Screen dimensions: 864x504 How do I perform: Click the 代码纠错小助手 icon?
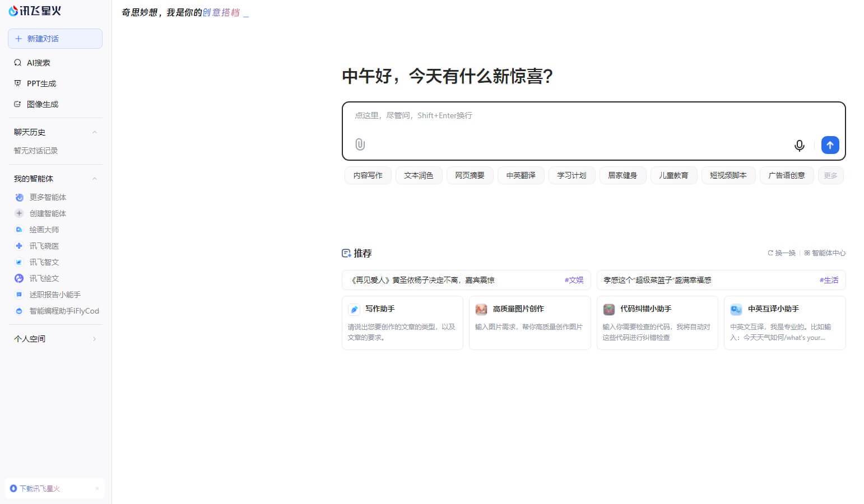point(609,309)
